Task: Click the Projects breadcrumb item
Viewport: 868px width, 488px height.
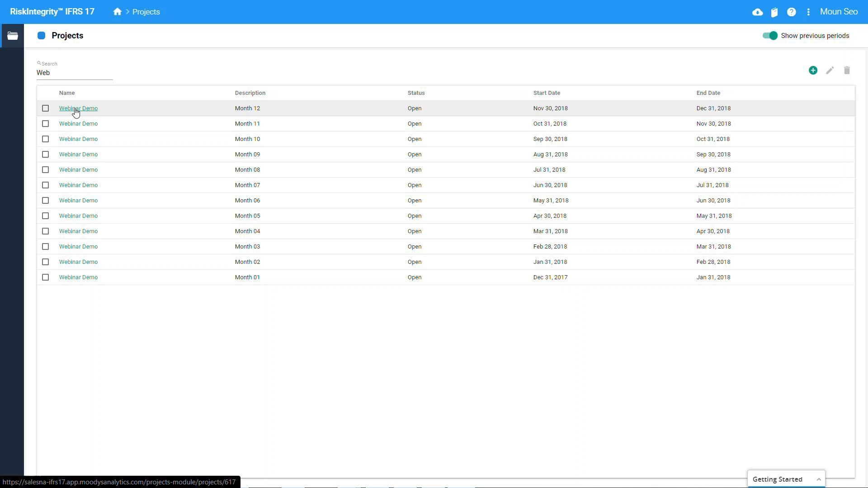Action: coord(146,12)
